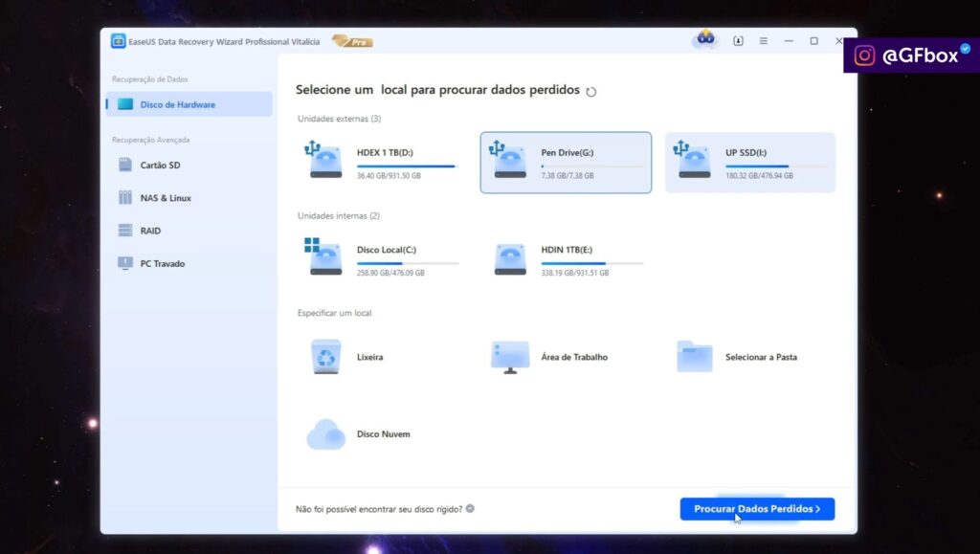Viewport: 980px width, 554px height.
Task: Click the Selecionar a Pasta label
Action: [x=761, y=357]
